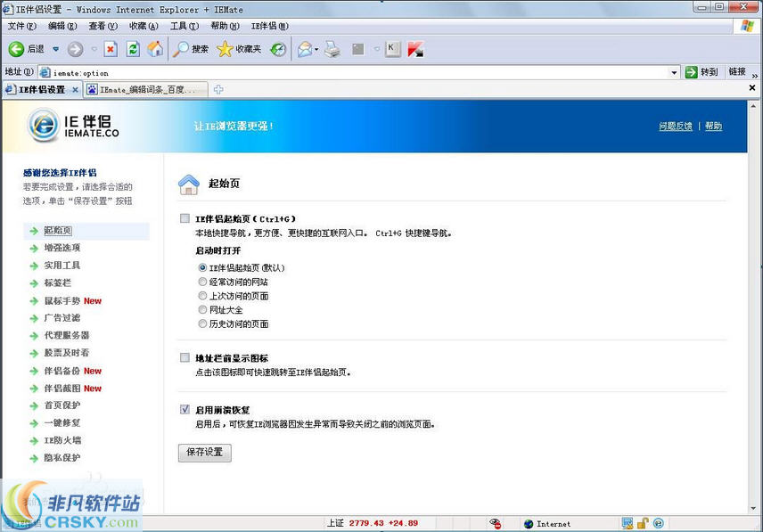Click the Print printer icon
This screenshot has width=763, height=532.
pos(332,49)
